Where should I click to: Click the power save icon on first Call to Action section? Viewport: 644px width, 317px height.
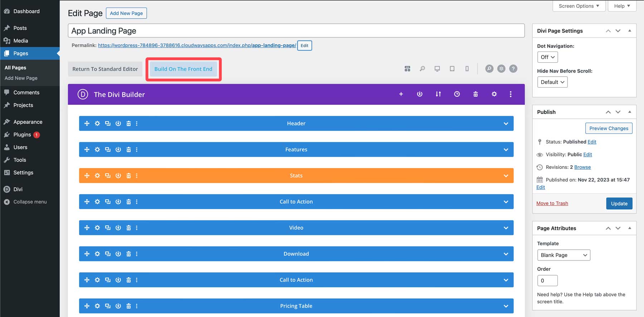pyautogui.click(x=118, y=202)
